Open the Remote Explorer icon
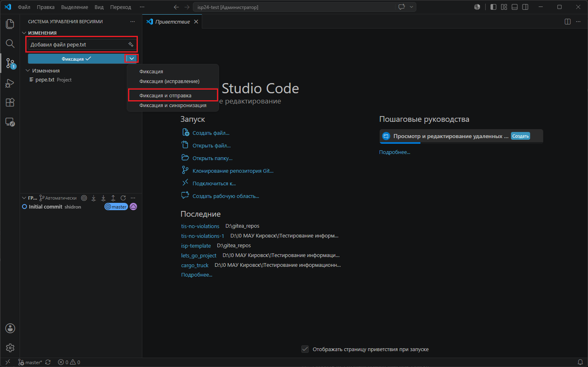Viewport: 588px width, 367px height. (10, 122)
